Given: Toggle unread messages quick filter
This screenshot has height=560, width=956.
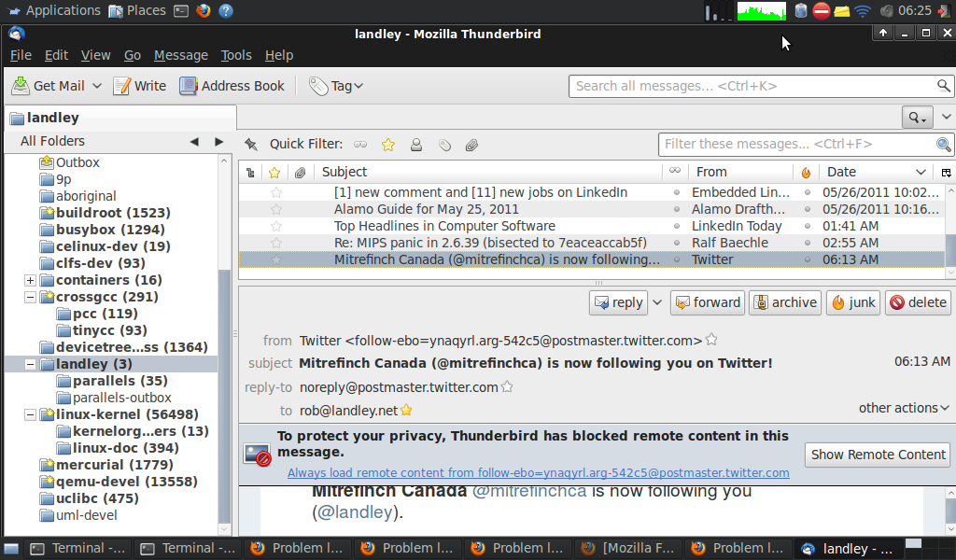Looking at the screenshot, I should pos(360,145).
